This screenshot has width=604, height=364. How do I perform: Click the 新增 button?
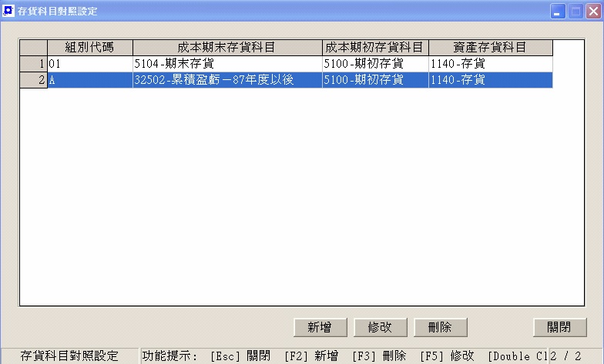pos(320,328)
